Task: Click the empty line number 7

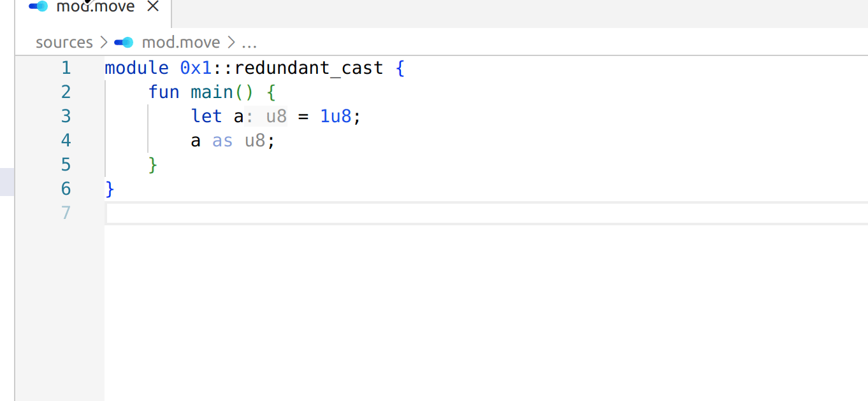Action: point(66,213)
